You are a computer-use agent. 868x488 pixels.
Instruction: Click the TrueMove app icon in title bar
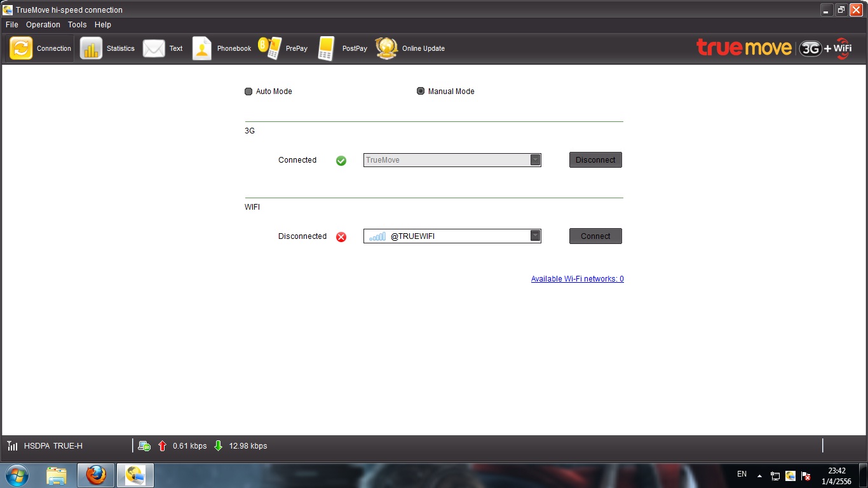[8, 10]
